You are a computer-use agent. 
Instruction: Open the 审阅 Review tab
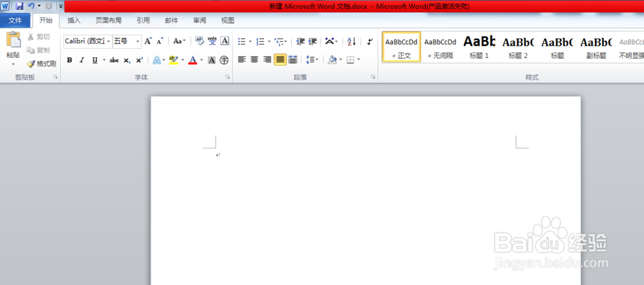[200, 20]
